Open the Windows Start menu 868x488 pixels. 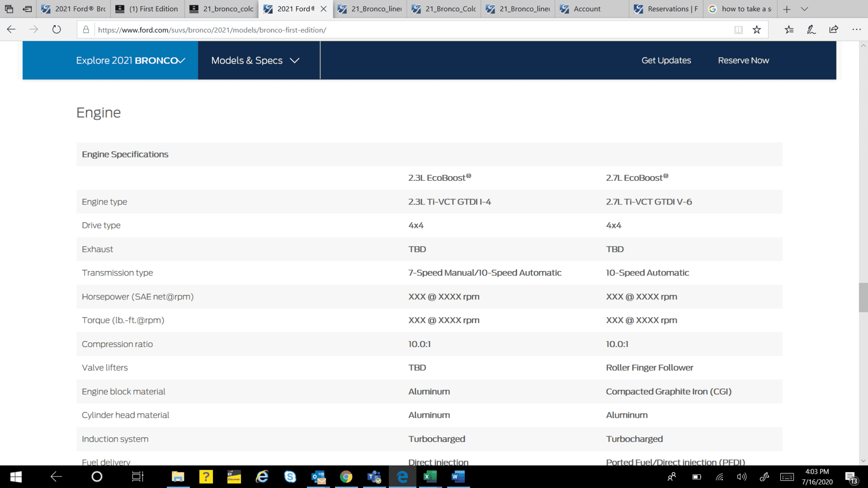click(16, 477)
